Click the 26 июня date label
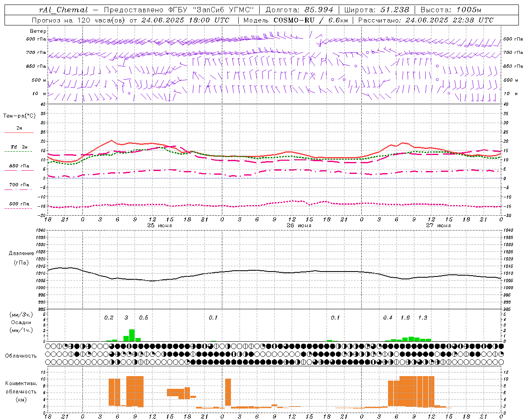Screen dimensions: 525x420 tap(299, 225)
